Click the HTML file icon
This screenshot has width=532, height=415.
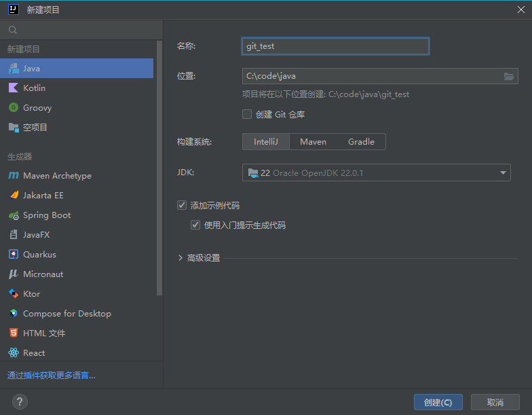[14, 333]
